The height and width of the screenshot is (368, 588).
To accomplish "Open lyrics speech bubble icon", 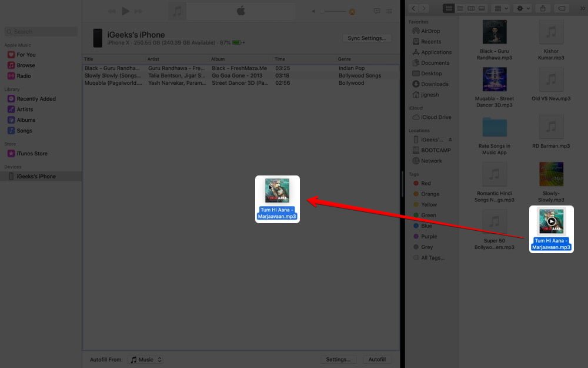I will coord(377,11).
